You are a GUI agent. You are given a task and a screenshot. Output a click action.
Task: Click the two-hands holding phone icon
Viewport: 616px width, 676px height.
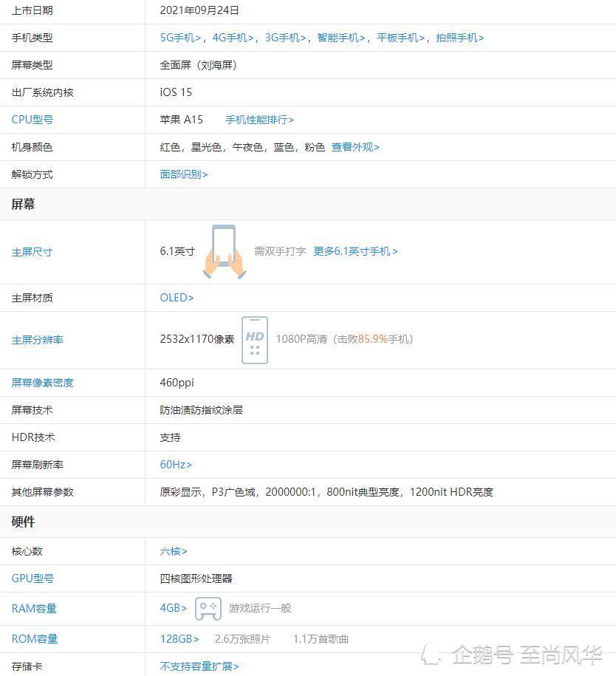click(224, 252)
